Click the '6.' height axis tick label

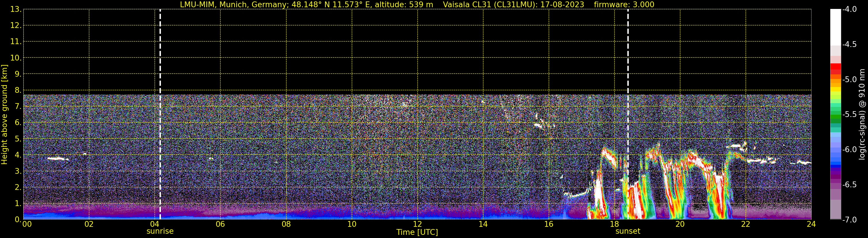click(18, 122)
